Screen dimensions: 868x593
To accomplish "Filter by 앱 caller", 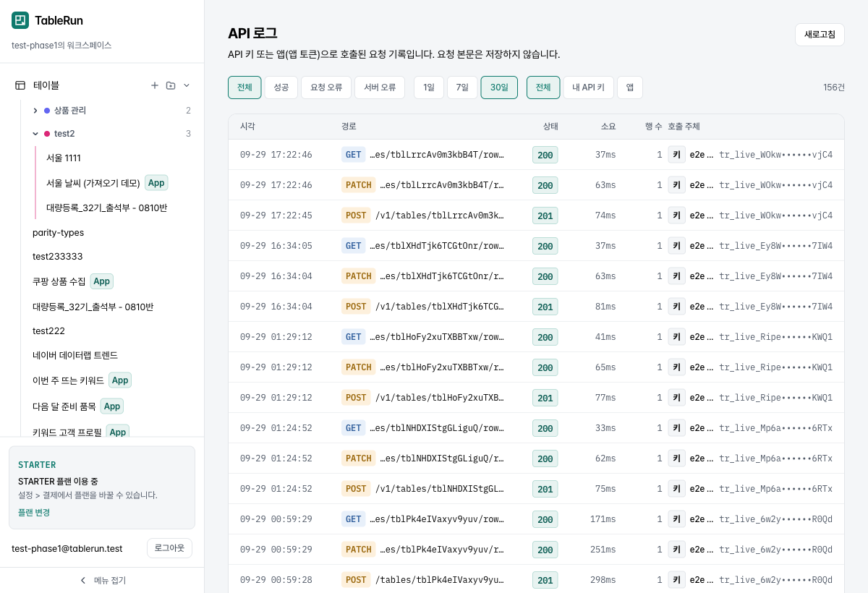I will pos(630,88).
